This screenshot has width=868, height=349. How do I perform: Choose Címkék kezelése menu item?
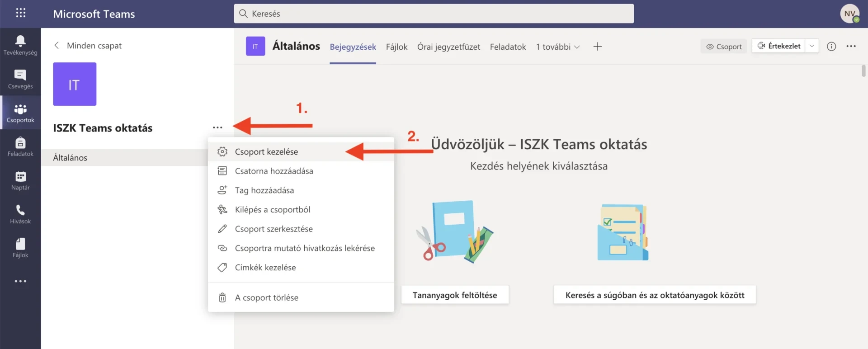[x=301, y=267]
